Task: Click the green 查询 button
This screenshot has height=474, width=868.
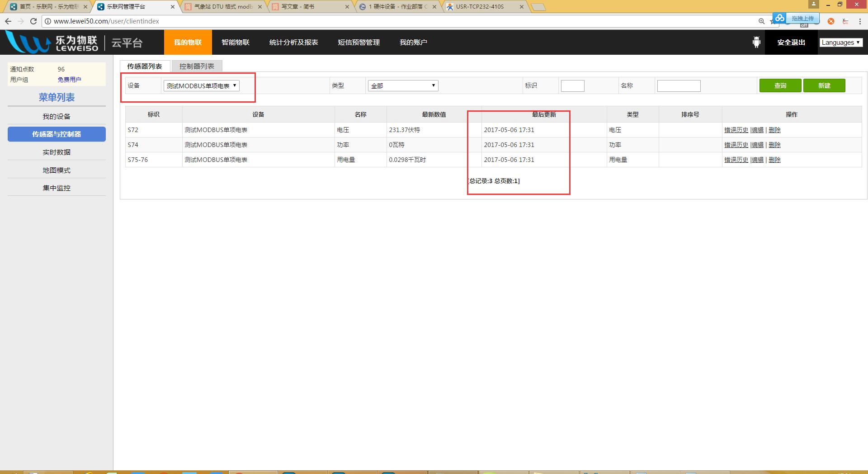Action: click(780, 85)
